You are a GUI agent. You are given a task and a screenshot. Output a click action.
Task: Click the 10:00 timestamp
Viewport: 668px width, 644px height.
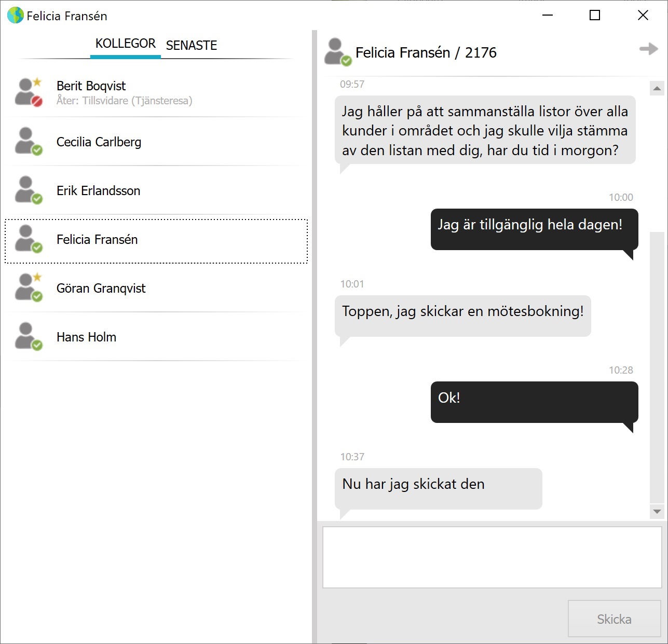(621, 197)
